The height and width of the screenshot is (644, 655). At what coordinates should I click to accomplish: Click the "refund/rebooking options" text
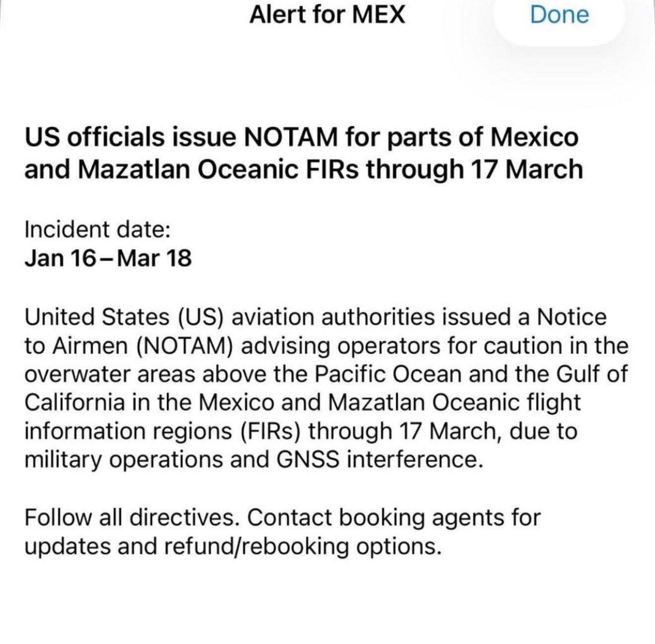click(302, 546)
